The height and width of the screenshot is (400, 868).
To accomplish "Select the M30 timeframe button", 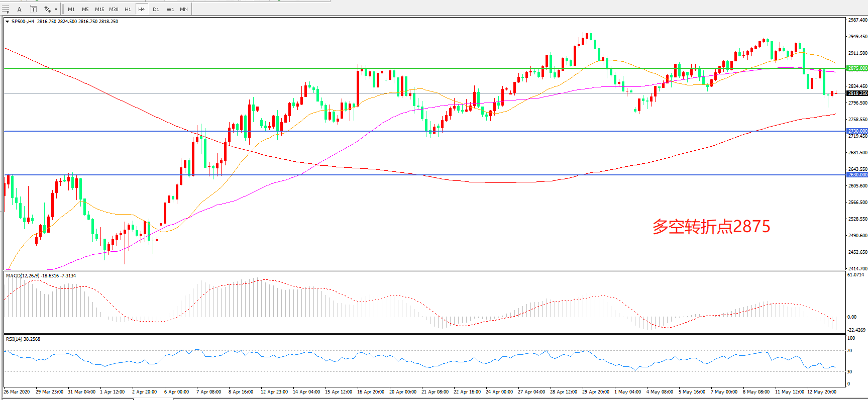I will [114, 9].
